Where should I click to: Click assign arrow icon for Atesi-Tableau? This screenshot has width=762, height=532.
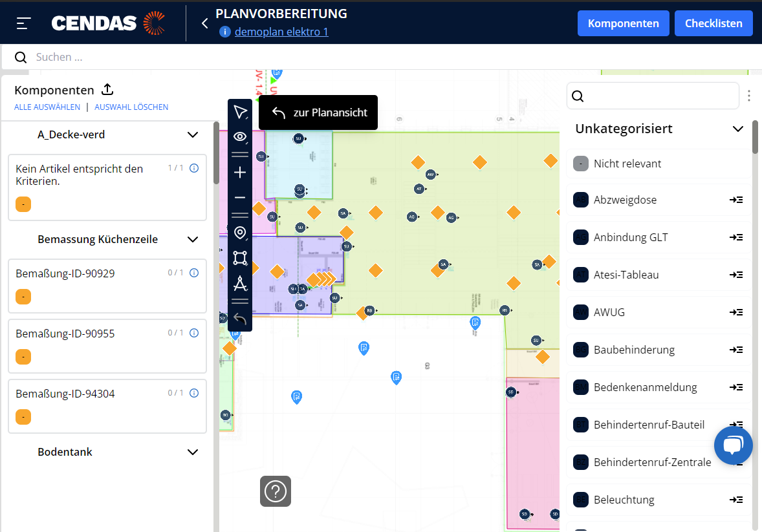[736, 275]
